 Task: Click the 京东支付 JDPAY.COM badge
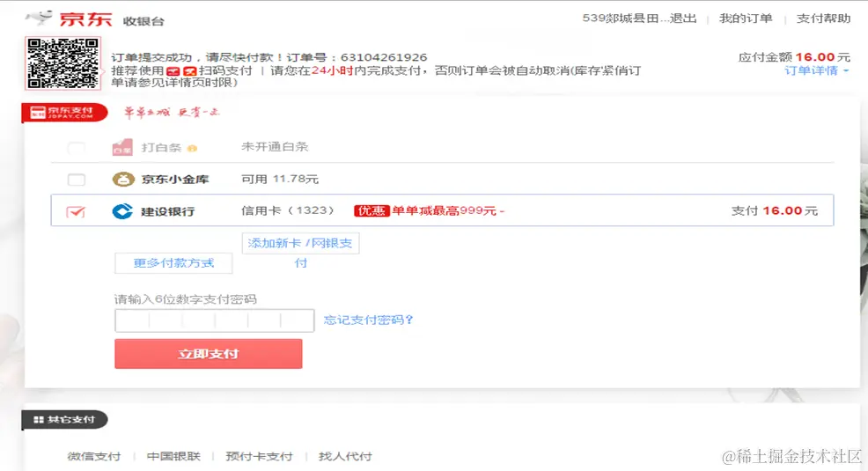click(64, 113)
